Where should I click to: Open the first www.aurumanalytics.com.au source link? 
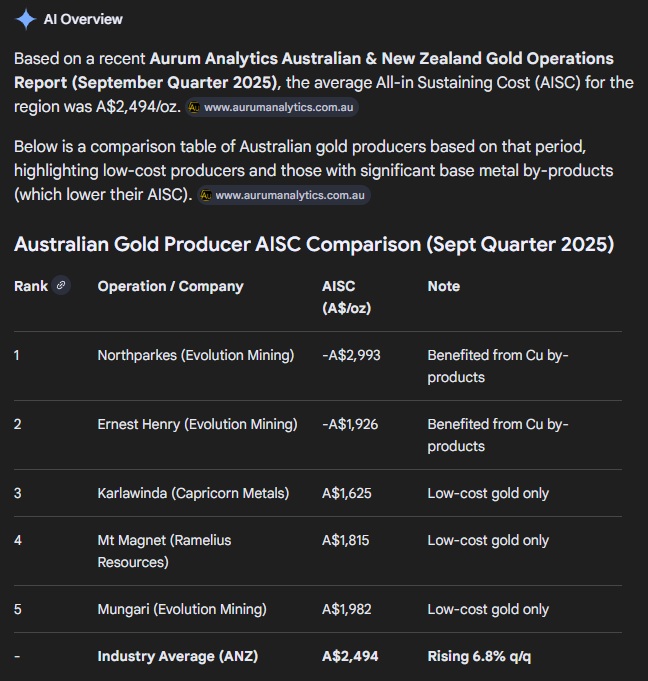272,107
